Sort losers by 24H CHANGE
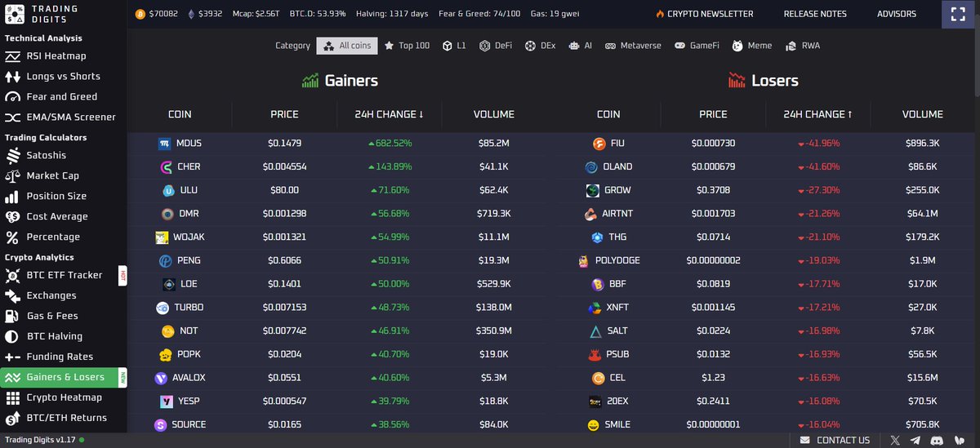Viewport: 980px width, 448px height. [817, 114]
